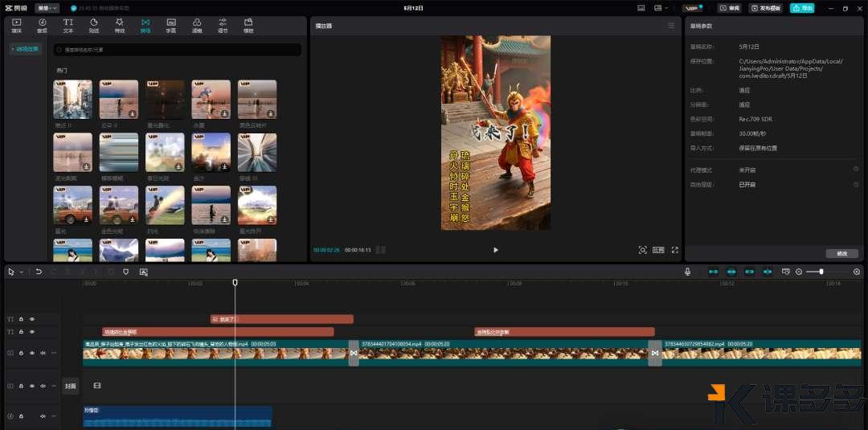Open more options for main video track
This screenshot has height=430, width=868.
pyautogui.click(x=54, y=353)
